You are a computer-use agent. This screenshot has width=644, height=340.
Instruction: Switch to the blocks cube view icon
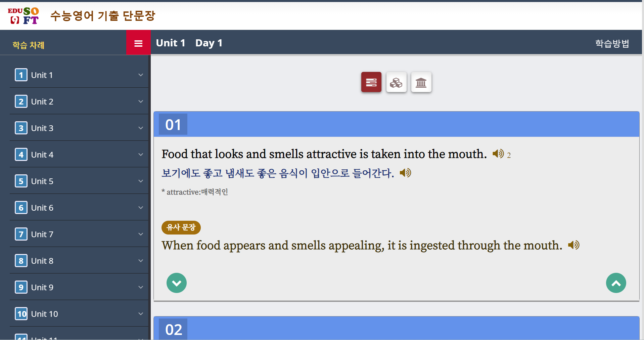coord(396,82)
